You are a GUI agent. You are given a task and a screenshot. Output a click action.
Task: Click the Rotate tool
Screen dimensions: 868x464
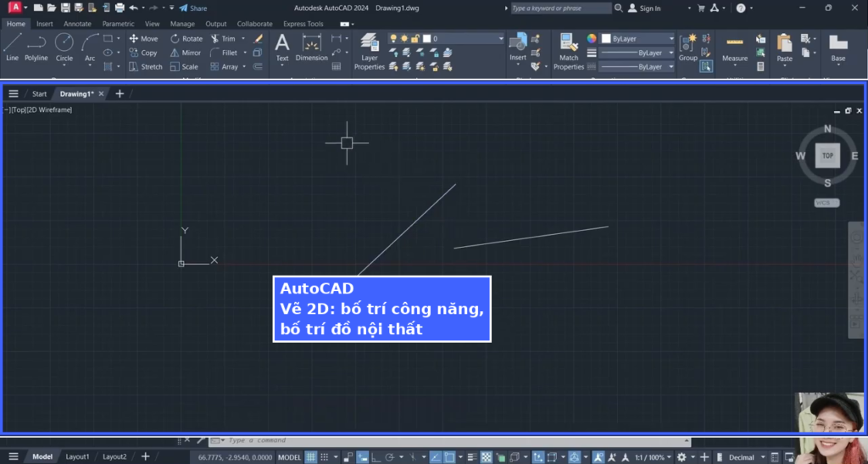tap(186, 39)
